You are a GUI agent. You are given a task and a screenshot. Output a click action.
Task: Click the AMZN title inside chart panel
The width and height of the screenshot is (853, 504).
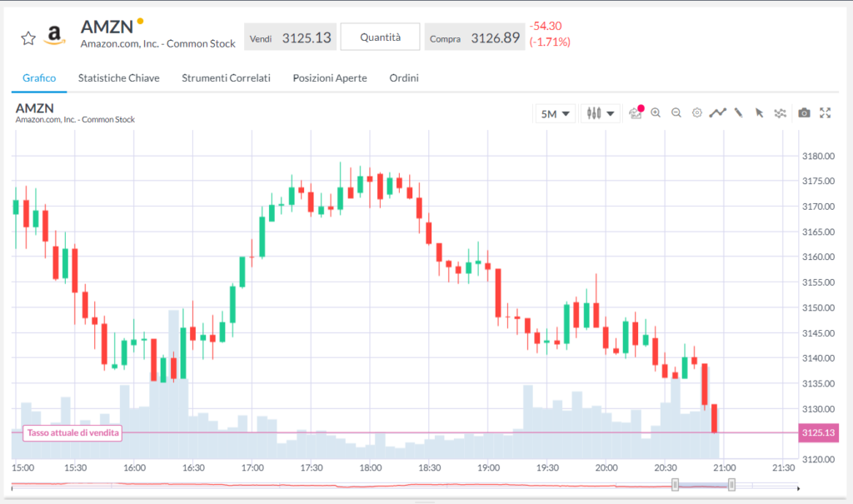tap(34, 107)
